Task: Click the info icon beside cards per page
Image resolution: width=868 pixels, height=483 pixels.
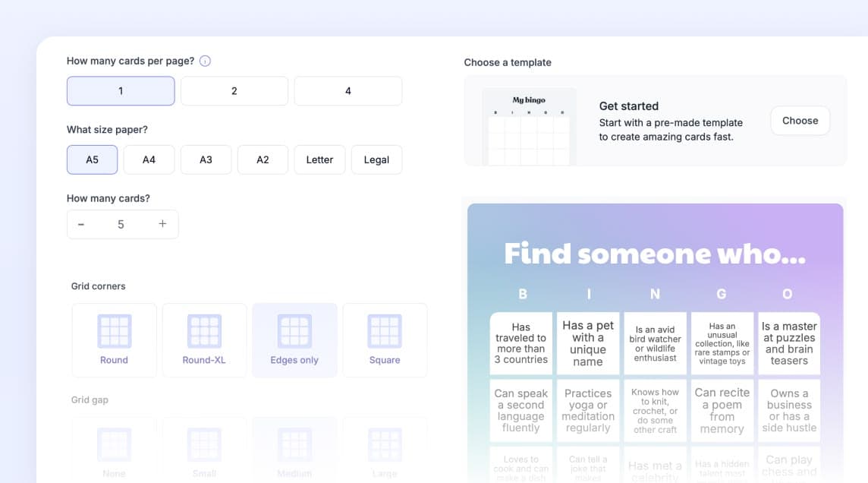Action: pyautogui.click(x=205, y=61)
